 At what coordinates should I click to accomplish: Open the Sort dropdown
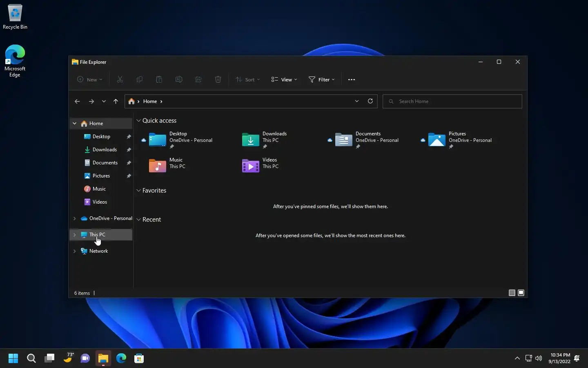coord(248,79)
